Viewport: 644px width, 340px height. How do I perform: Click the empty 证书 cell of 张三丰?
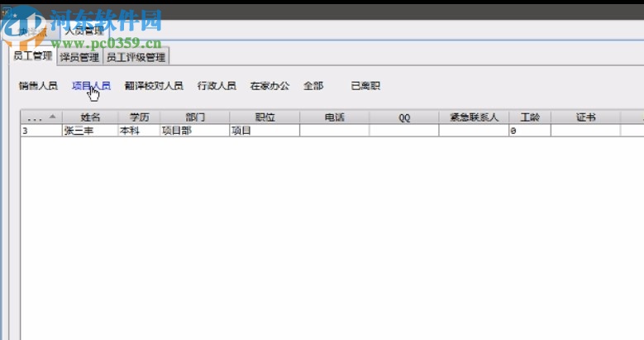click(x=585, y=131)
